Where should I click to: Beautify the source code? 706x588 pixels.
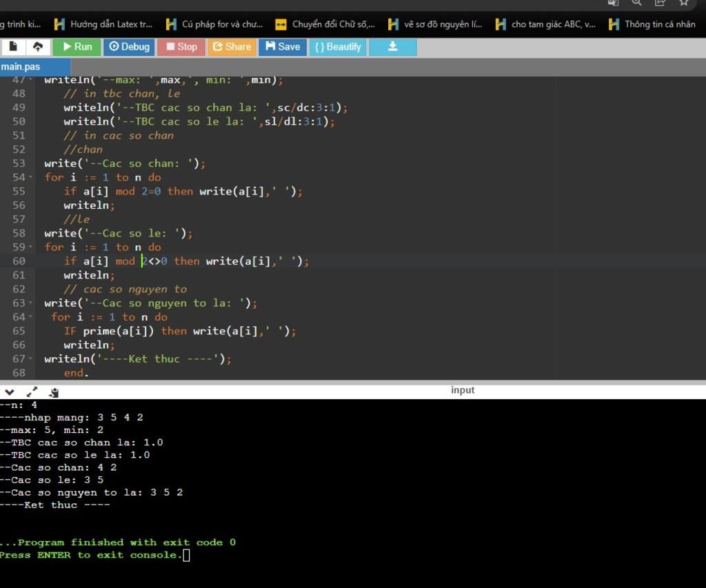click(x=338, y=47)
